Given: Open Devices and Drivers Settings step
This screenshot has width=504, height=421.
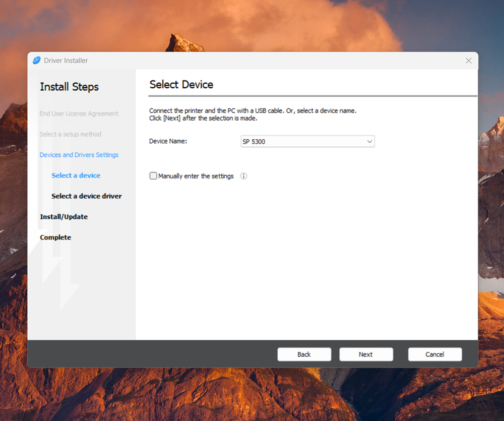Looking at the screenshot, I should 79,155.
